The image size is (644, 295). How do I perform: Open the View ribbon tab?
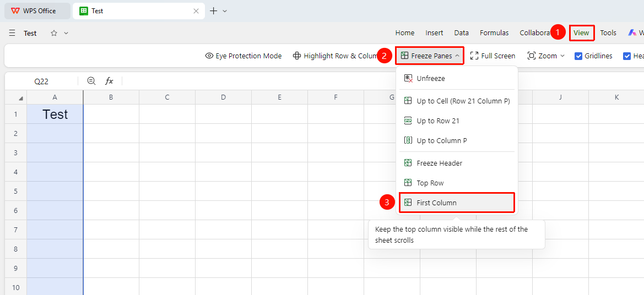click(x=581, y=33)
